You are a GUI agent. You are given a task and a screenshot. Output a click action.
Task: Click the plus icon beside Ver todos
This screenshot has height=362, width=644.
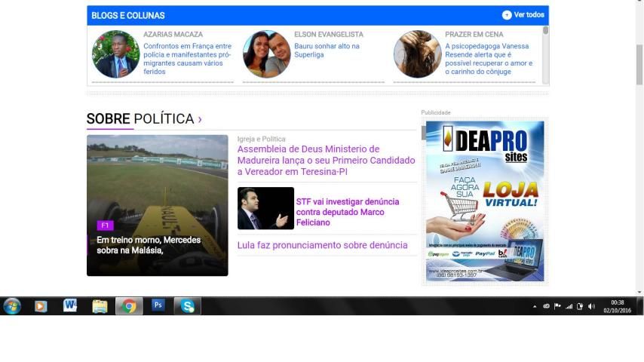click(507, 15)
